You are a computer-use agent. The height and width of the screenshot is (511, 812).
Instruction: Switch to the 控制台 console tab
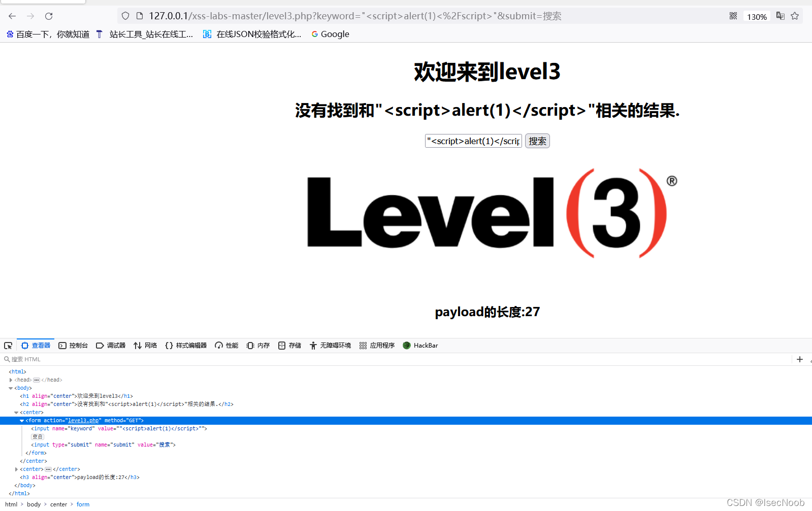(73, 346)
